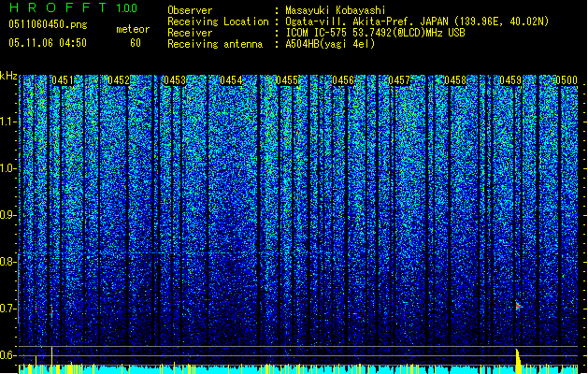588x374 pixels.
Task: Click the 0.8 kHz axis tick label
Action: pos(7,262)
